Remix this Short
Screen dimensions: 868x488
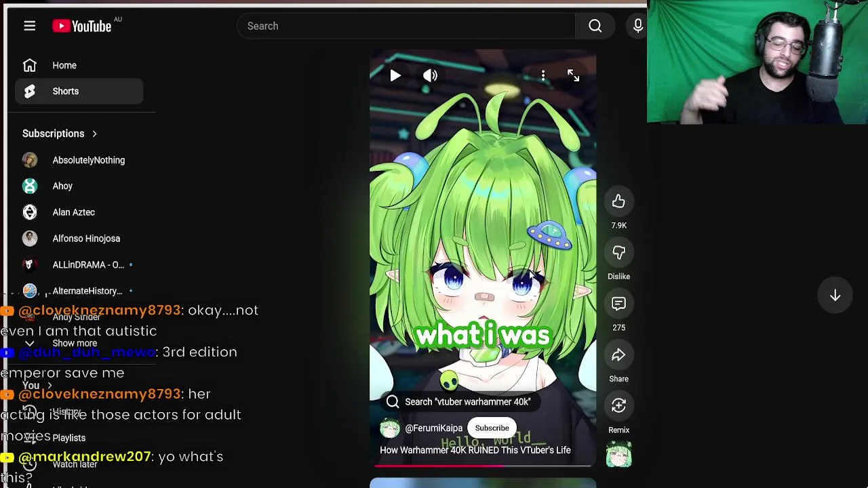[x=618, y=406]
